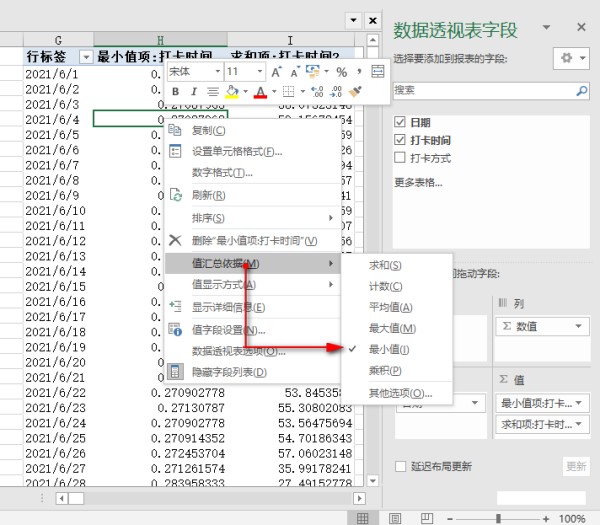Viewport: 600px width, 525px height.
Task: Uncheck the 日期 field checkbox
Action: [x=399, y=122]
